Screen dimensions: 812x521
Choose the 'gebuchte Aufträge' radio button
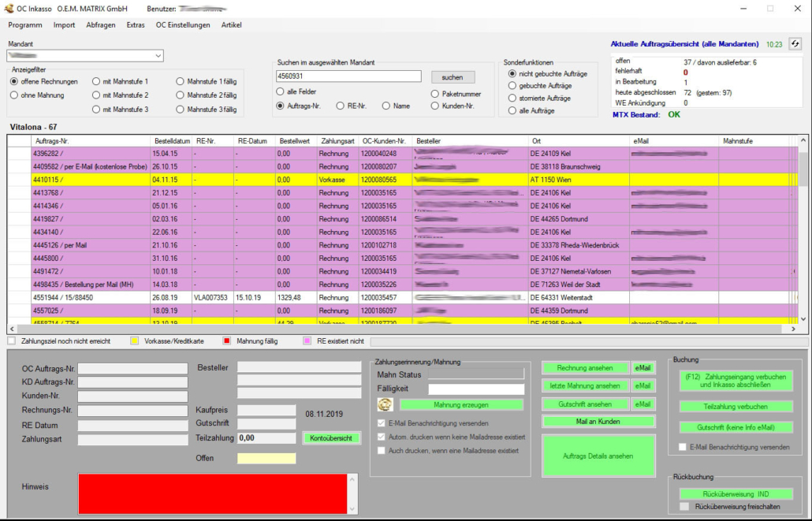pos(512,85)
